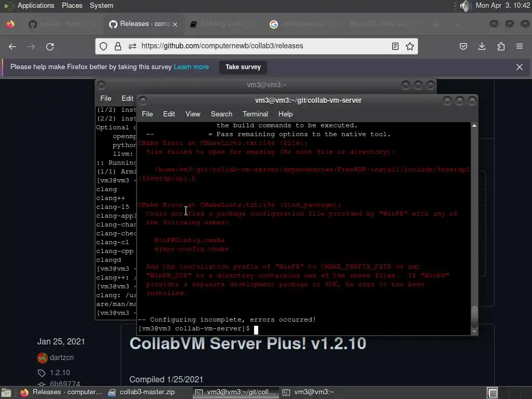The image size is (532, 399).
Task: Open the 1.2.10 tag link
Action: click(x=60, y=373)
